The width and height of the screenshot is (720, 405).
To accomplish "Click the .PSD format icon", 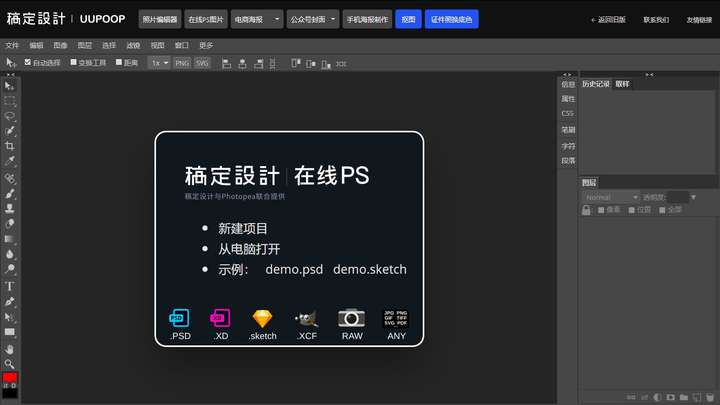I will 179,318.
